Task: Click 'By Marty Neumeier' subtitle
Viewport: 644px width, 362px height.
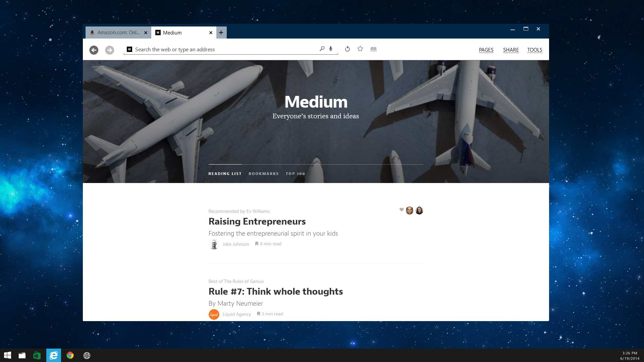Action: 235,304
